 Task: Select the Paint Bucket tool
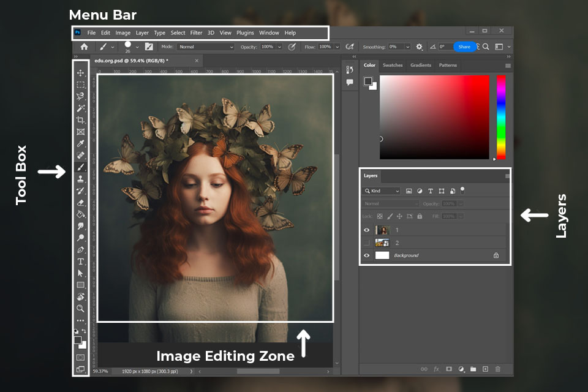point(80,214)
